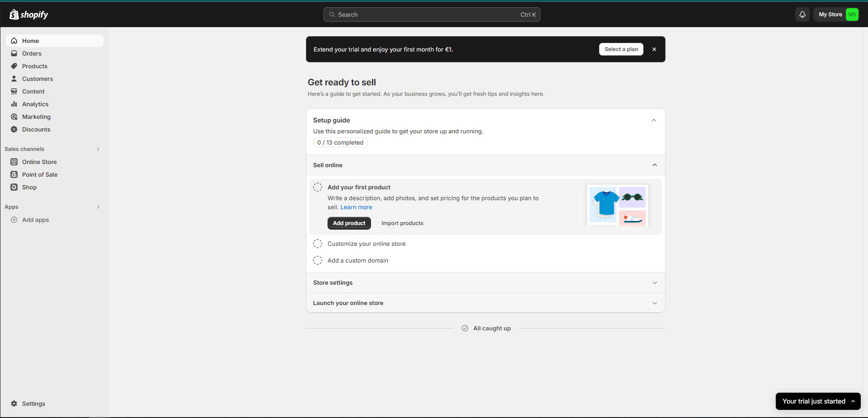Image resolution: width=868 pixels, height=418 pixels.
Task: Click the product illustration thumbnail
Action: pyautogui.click(x=618, y=206)
